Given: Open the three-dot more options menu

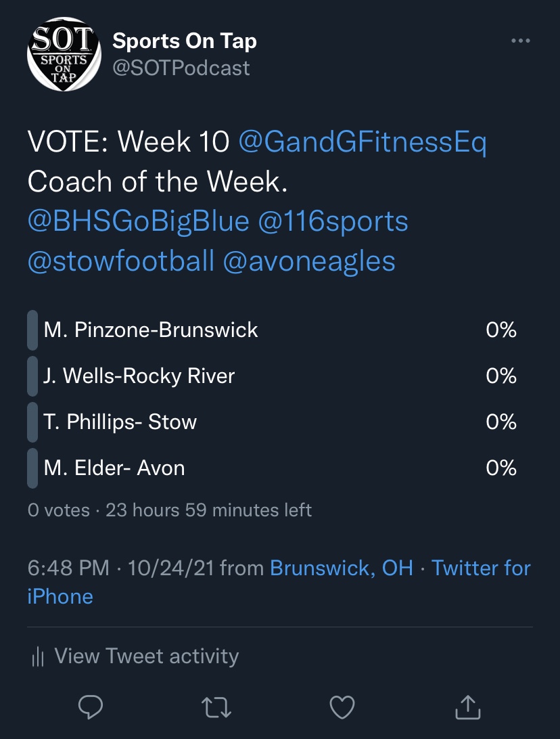Looking at the screenshot, I should pos(520,41).
